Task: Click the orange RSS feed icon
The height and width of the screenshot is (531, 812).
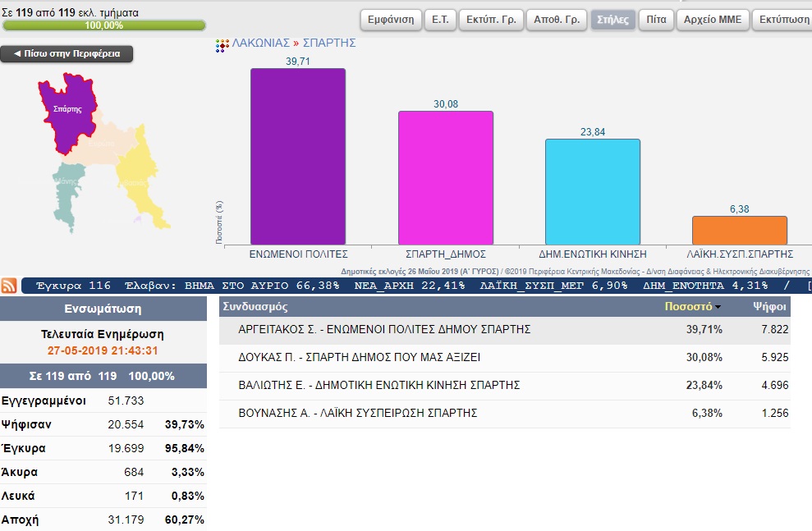Action: click(10, 286)
